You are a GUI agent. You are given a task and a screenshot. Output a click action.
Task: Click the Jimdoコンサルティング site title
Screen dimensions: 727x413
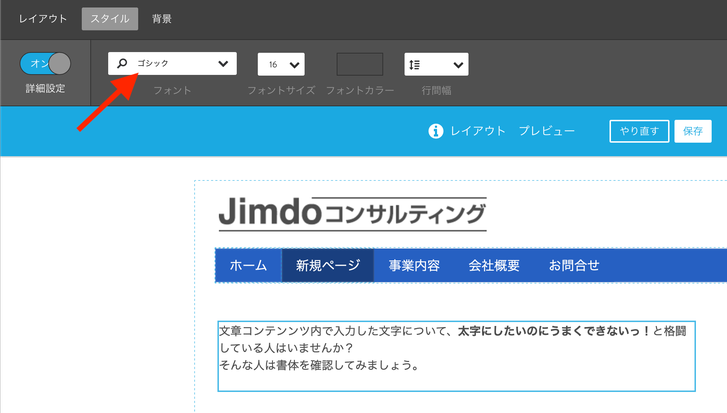(x=352, y=213)
